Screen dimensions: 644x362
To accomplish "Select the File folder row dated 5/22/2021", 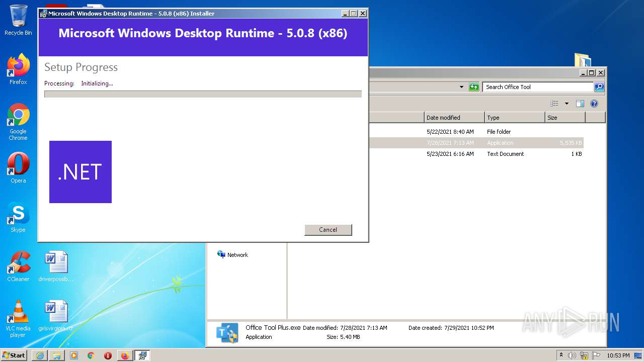I will 476,132.
